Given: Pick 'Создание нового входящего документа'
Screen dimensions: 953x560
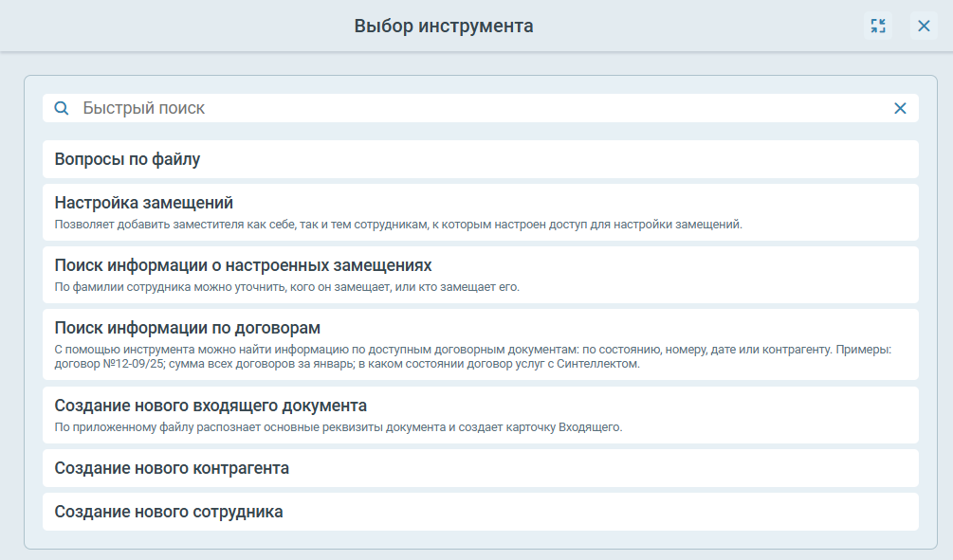Looking at the screenshot, I should [x=211, y=406].
